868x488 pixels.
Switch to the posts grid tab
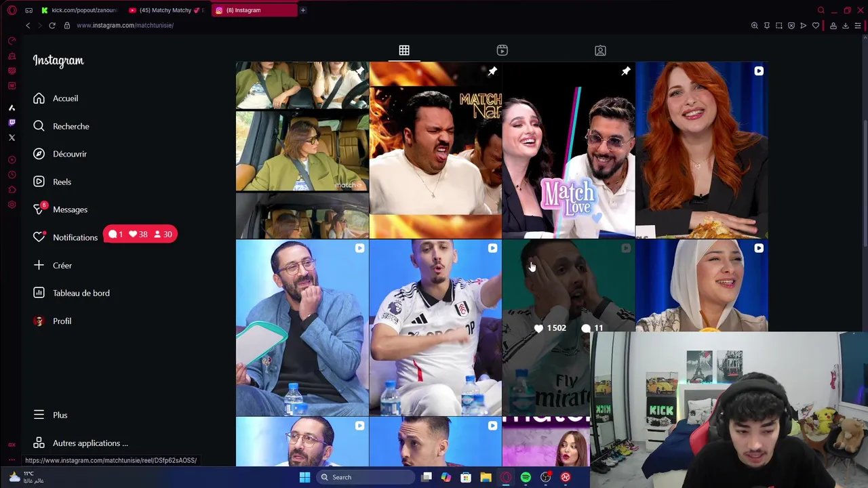(404, 50)
